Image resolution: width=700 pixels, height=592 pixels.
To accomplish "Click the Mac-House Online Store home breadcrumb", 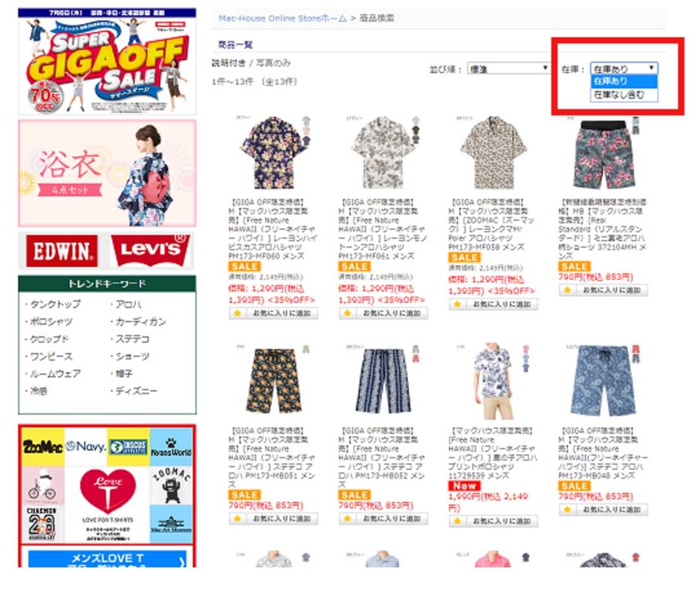I will coord(282,18).
